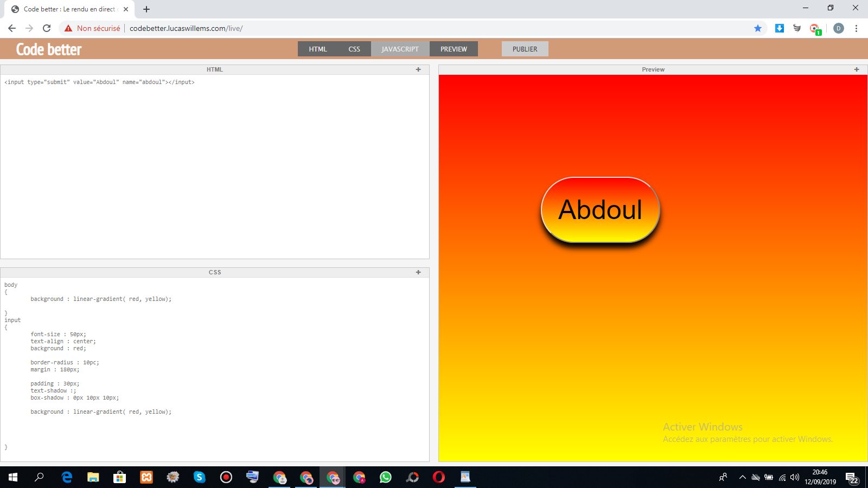This screenshot has width=868, height=488.
Task: Enable the JAVASCRIPT panel
Action: tap(400, 49)
